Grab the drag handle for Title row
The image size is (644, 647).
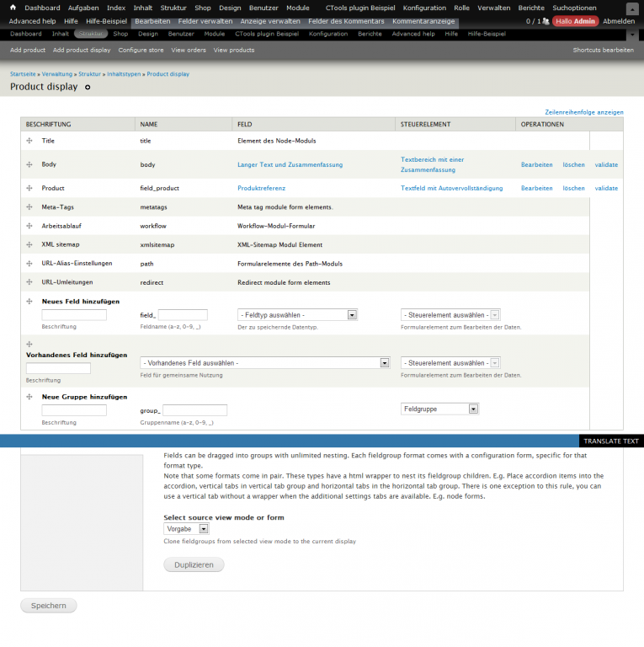[29, 141]
